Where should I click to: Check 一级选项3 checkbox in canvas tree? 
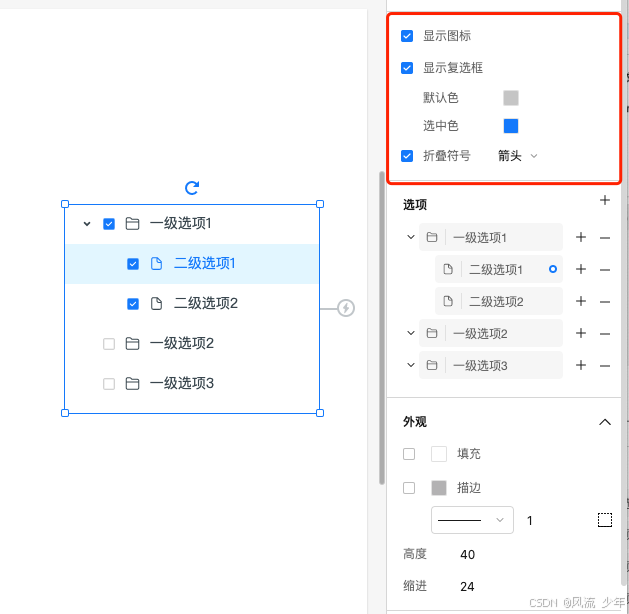pos(109,384)
